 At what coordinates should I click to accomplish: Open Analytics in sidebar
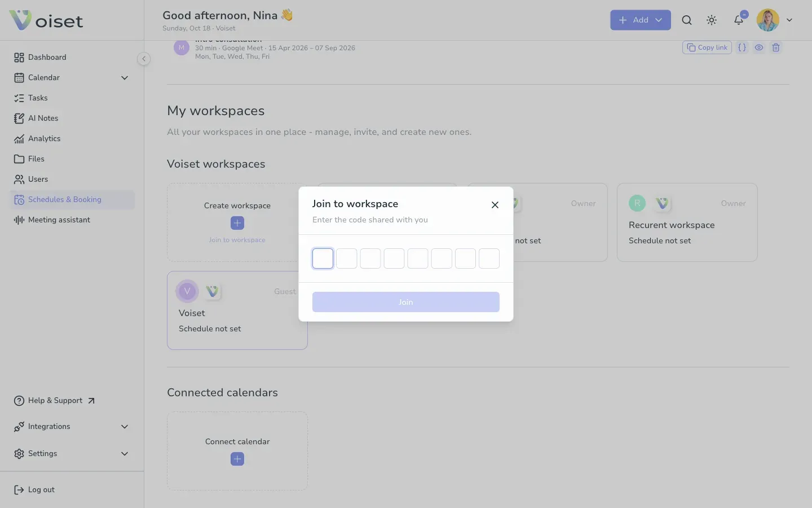[x=72, y=139]
